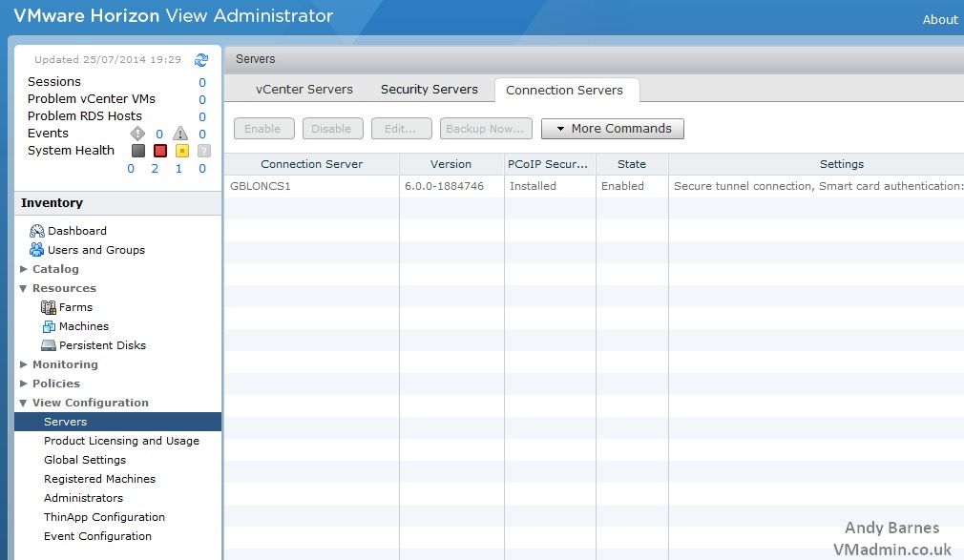Expand the Catalog tree section
The image size is (964, 560).
point(23,269)
